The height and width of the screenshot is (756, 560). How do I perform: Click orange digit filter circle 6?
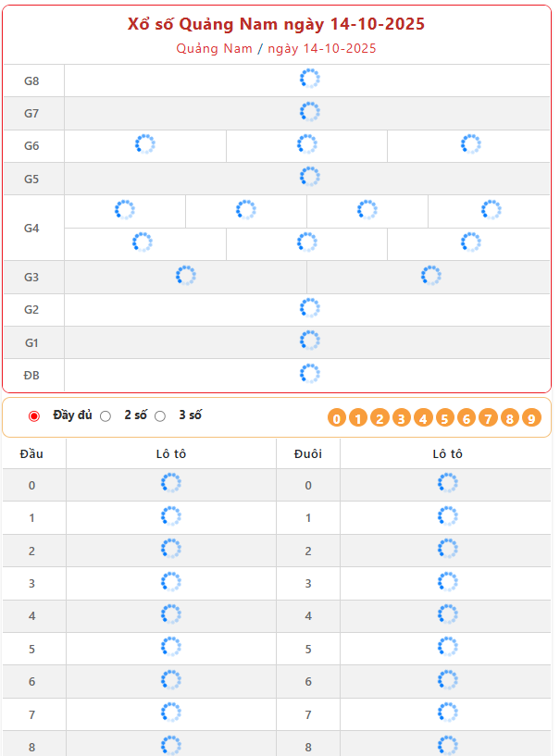pyautogui.click(x=467, y=418)
